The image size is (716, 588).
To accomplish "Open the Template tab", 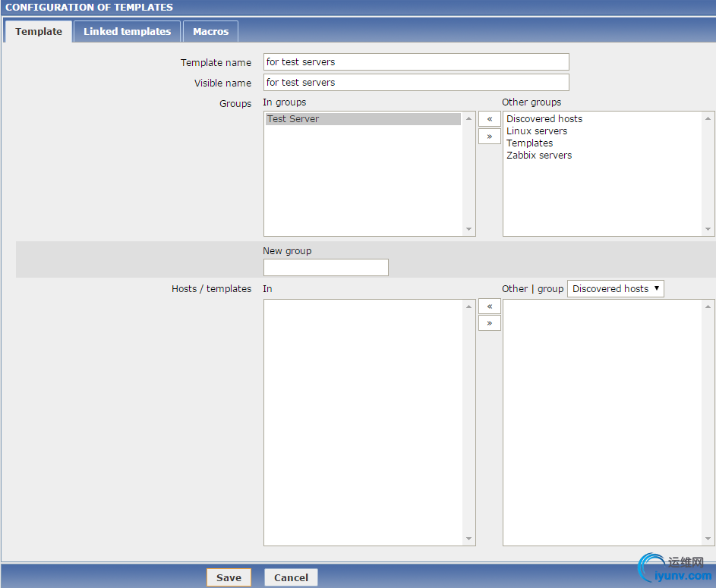I will pos(39,31).
